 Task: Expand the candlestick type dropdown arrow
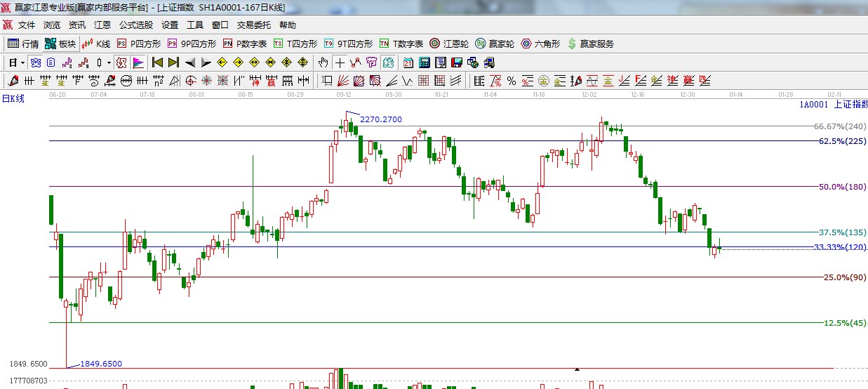click(x=109, y=62)
